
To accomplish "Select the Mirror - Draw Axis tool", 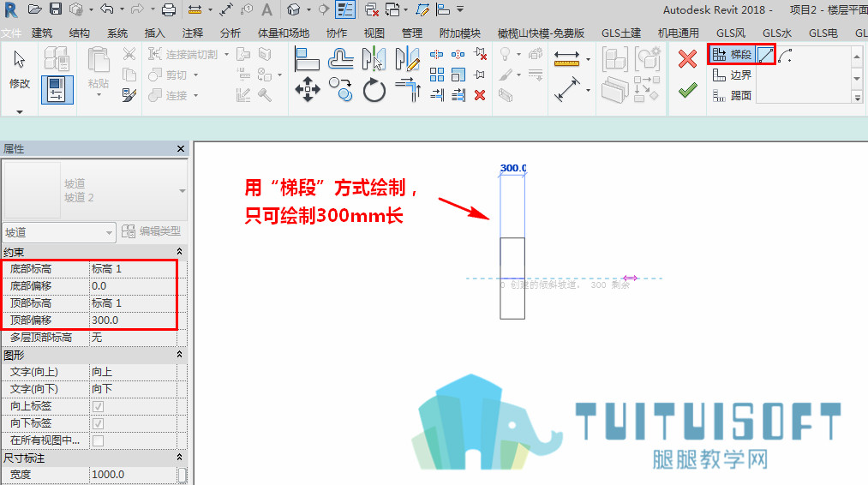I will [407, 58].
